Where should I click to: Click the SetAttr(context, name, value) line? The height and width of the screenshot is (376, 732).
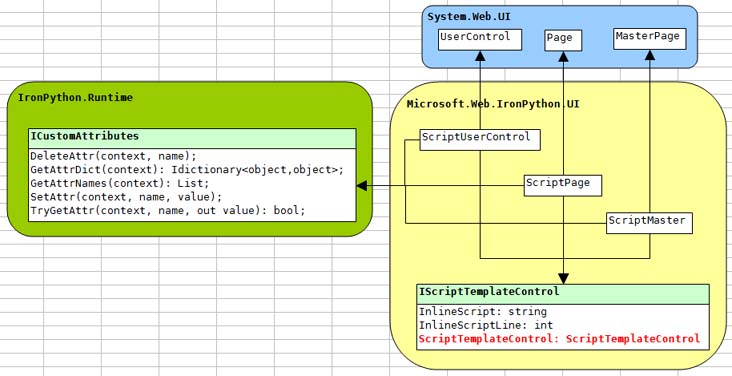[x=126, y=197]
